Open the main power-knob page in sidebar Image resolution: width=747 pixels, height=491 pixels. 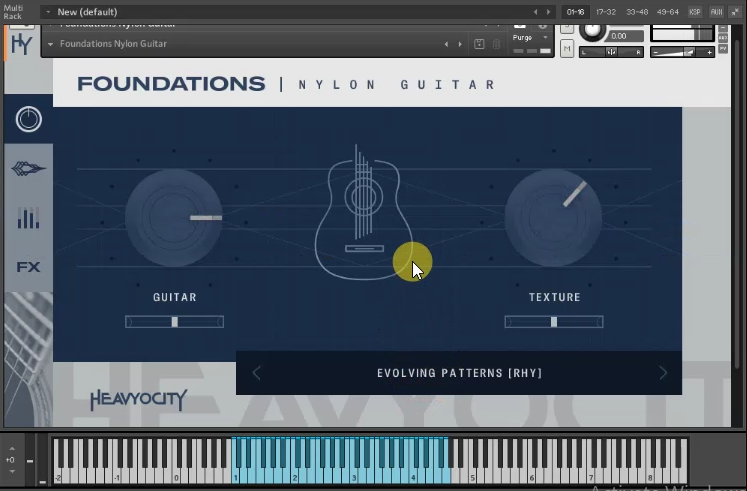29,119
